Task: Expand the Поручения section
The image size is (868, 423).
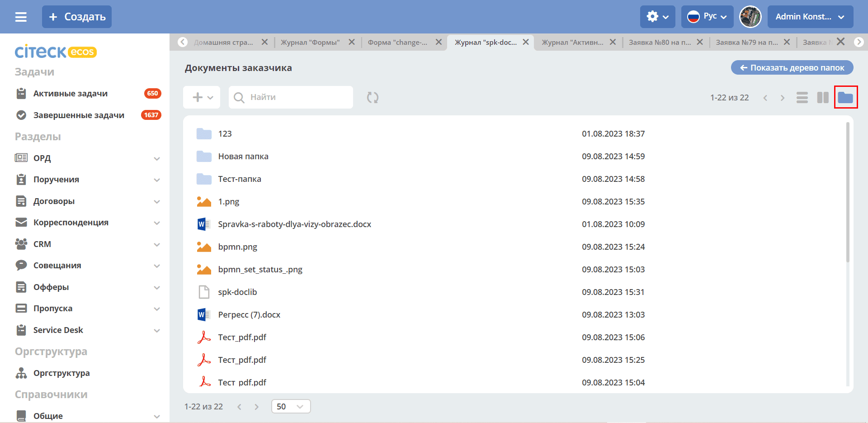Action: click(157, 180)
